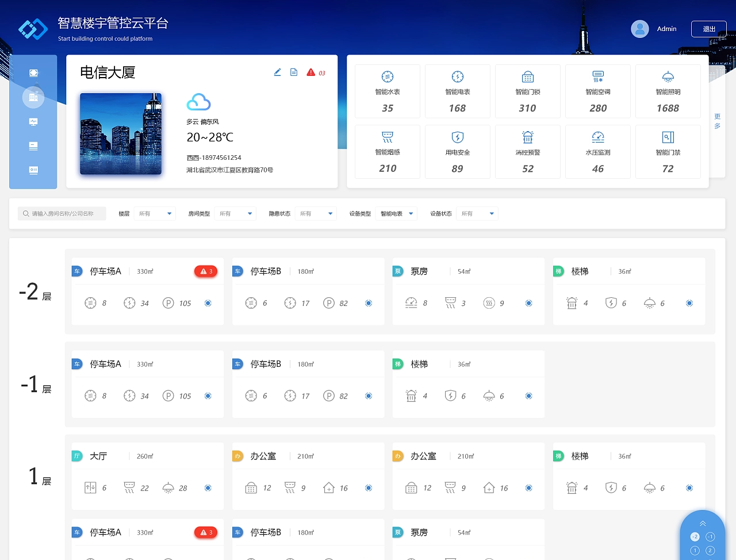This screenshot has width=736, height=560.
Task: Click the 更多 link beside device tiles
Action: coord(717,121)
